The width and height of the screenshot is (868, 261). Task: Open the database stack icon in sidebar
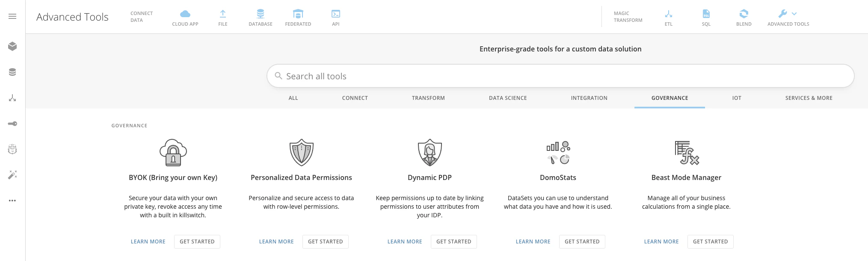pos(12,72)
